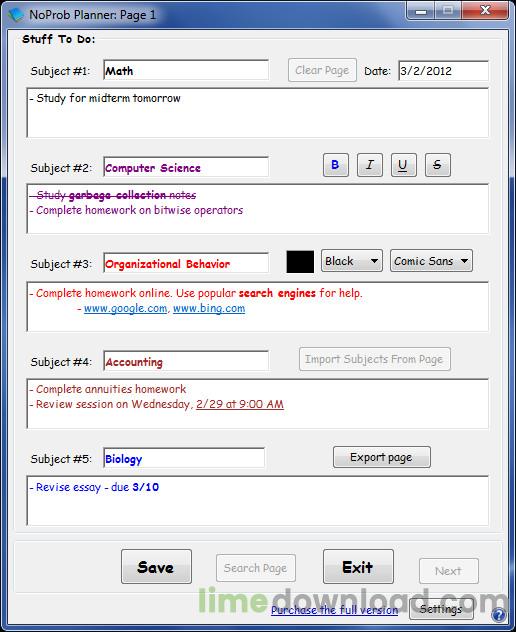Close the NoProb Planner window

(x=485, y=11)
